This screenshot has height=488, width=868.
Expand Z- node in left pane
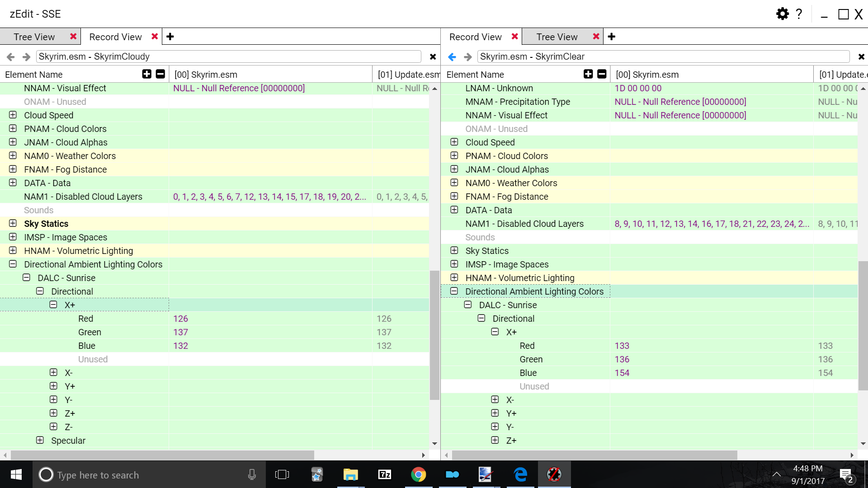[53, 427]
